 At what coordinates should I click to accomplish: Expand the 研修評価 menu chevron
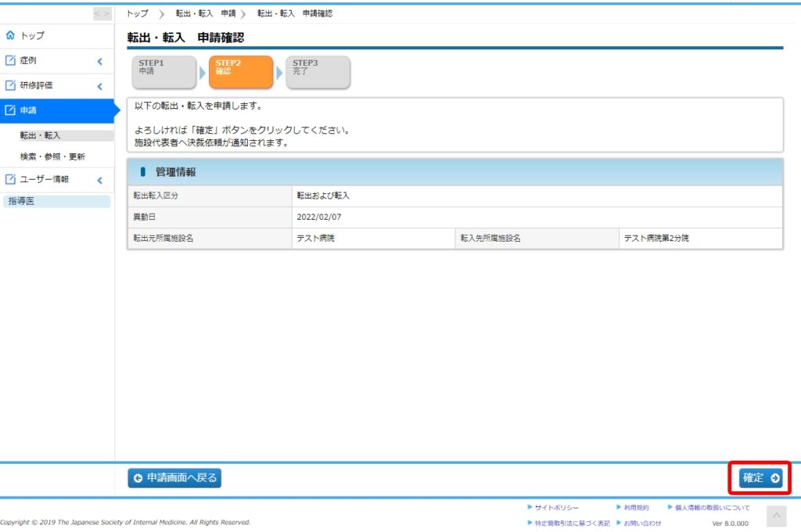point(100,86)
